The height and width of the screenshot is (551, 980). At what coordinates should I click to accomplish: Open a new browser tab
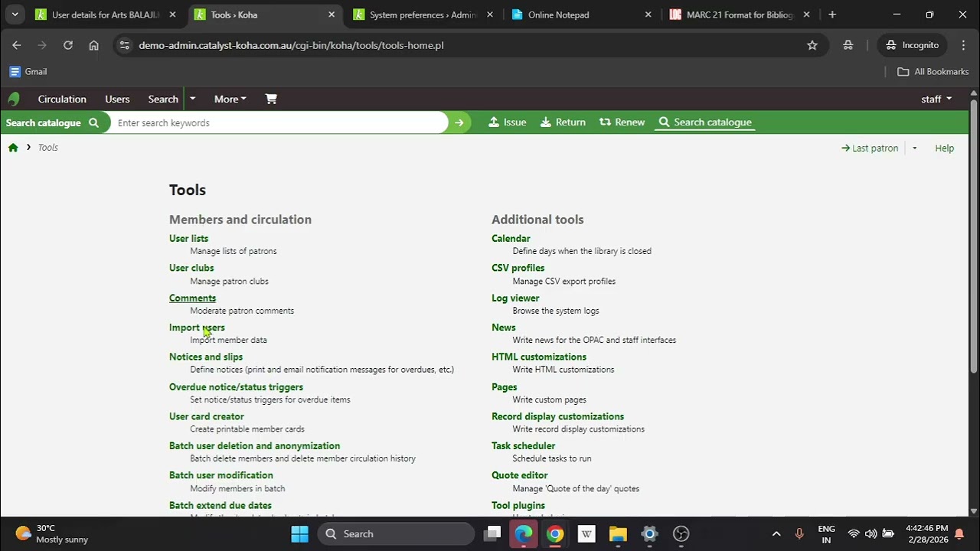pyautogui.click(x=832, y=15)
